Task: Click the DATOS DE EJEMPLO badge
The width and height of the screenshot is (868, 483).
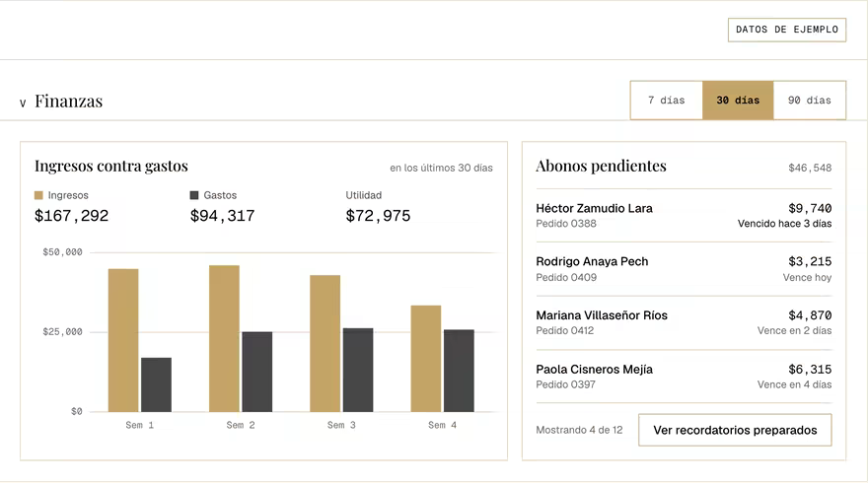Action: (787, 30)
